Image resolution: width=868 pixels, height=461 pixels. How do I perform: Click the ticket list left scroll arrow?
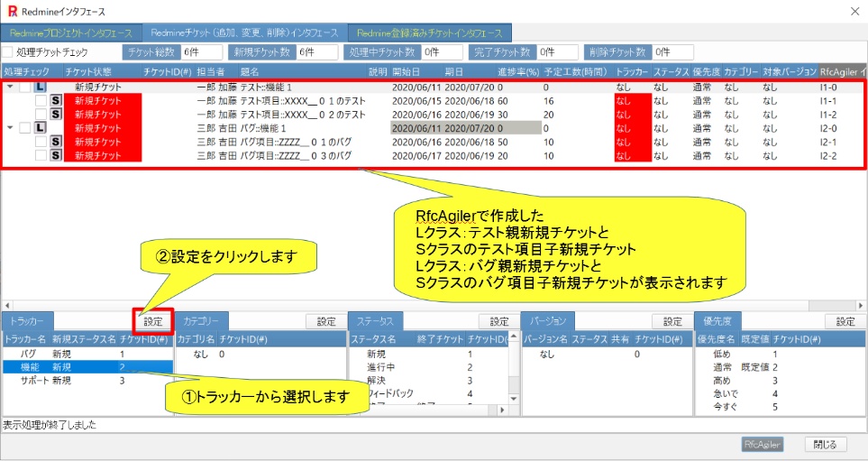click(x=7, y=306)
